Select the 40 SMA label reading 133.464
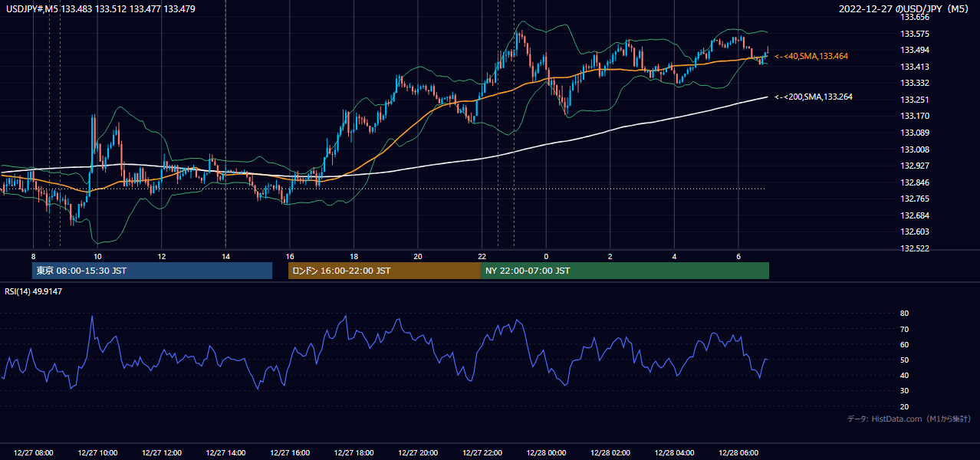 pyautogui.click(x=811, y=56)
